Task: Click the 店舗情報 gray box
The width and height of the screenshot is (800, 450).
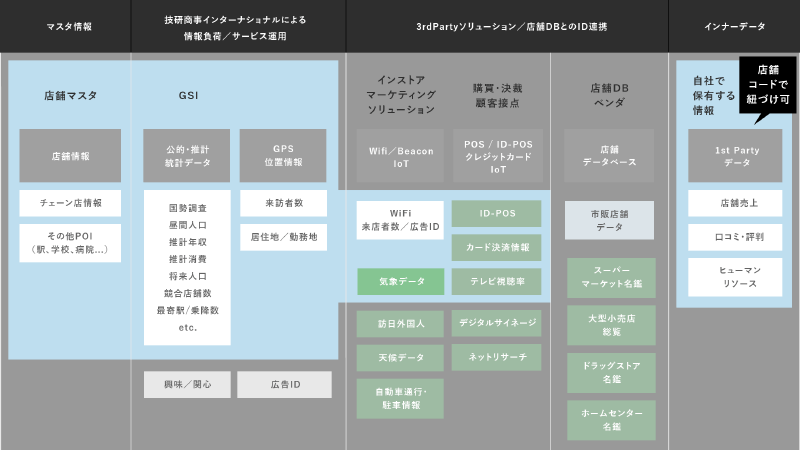Action: point(70,156)
